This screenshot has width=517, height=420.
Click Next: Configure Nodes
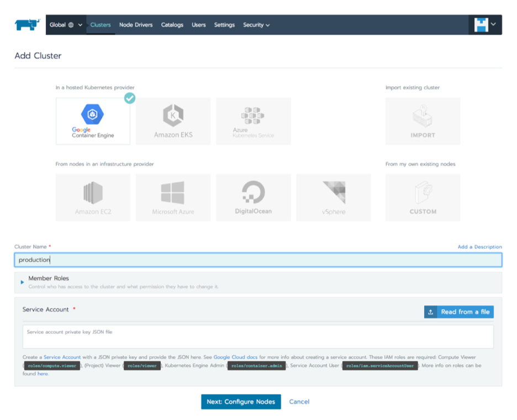click(x=241, y=402)
